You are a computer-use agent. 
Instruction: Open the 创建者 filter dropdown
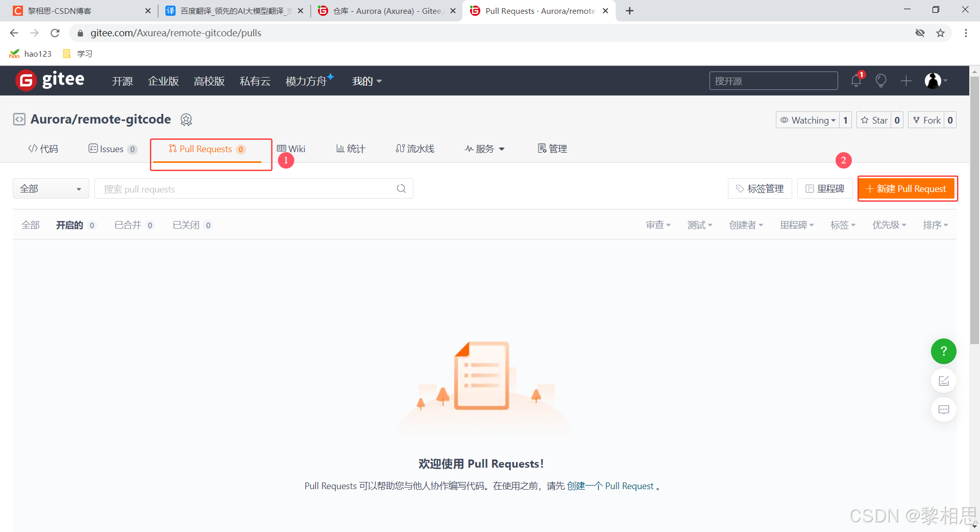click(x=746, y=225)
